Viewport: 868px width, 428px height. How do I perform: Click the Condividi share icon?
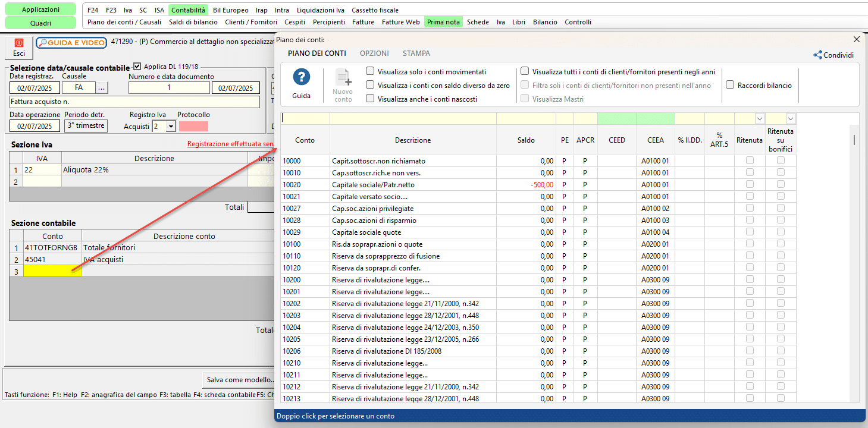tap(817, 55)
